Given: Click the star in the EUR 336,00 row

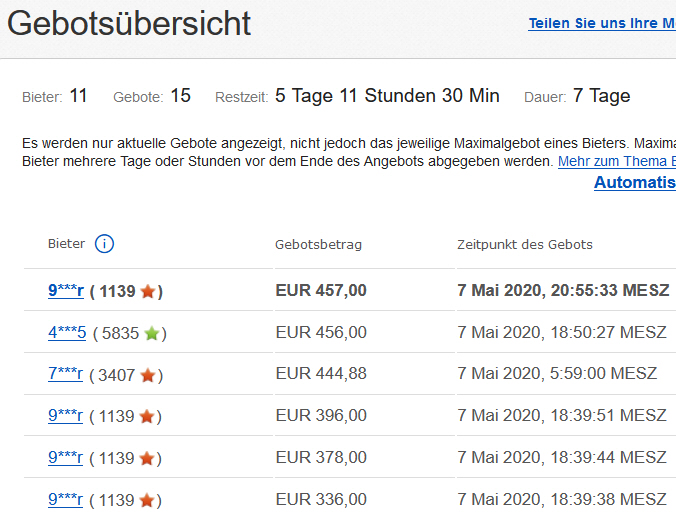Looking at the screenshot, I should click(148, 500).
